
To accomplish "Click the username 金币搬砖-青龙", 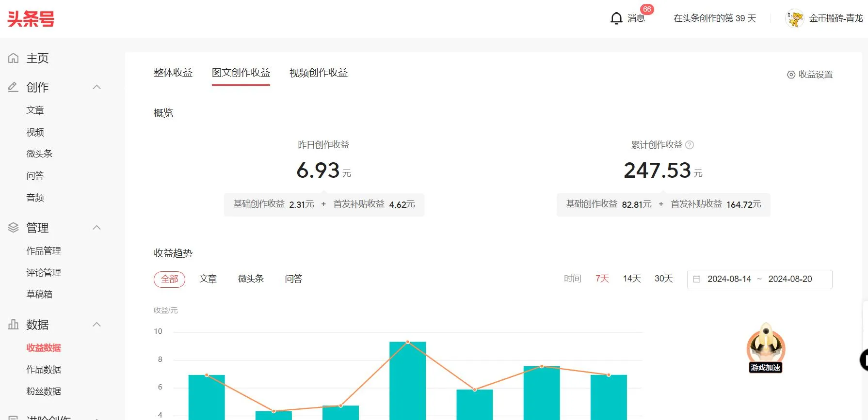I will (x=836, y=18).
